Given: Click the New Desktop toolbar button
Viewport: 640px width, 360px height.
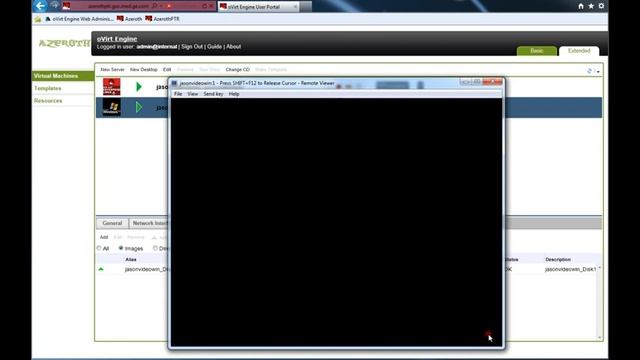Looking at the screenshot, I should click(144, 69).
